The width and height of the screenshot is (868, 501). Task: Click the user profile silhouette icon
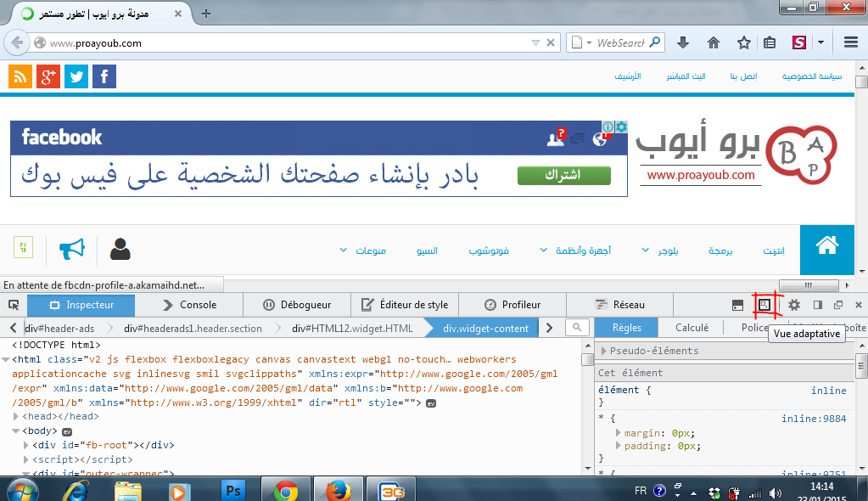point(120,249)
